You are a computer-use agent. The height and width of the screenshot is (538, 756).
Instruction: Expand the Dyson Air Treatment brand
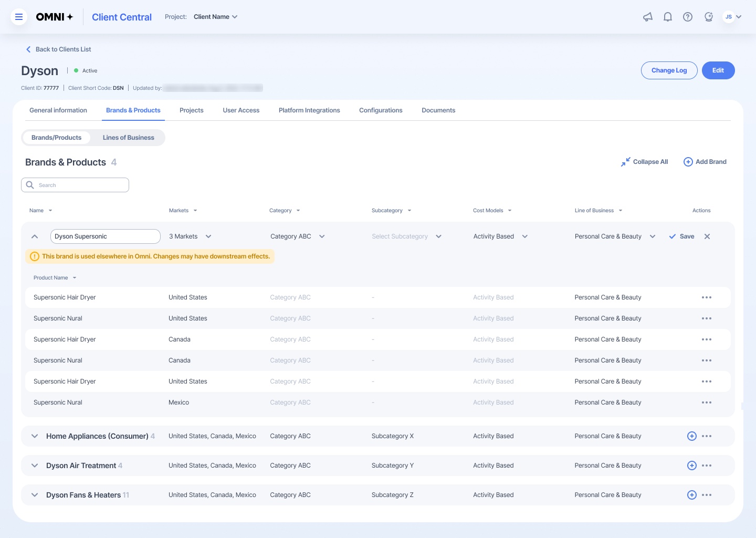coord(35,465)
